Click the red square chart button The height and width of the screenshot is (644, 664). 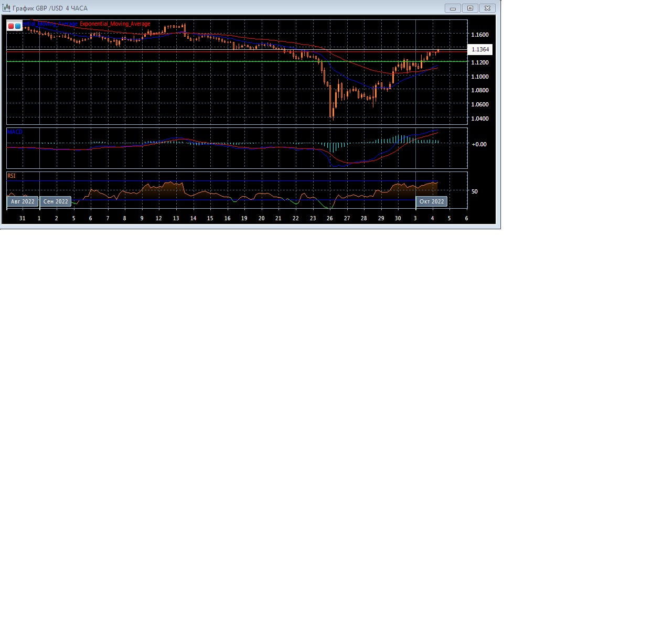tap(11, 26)
